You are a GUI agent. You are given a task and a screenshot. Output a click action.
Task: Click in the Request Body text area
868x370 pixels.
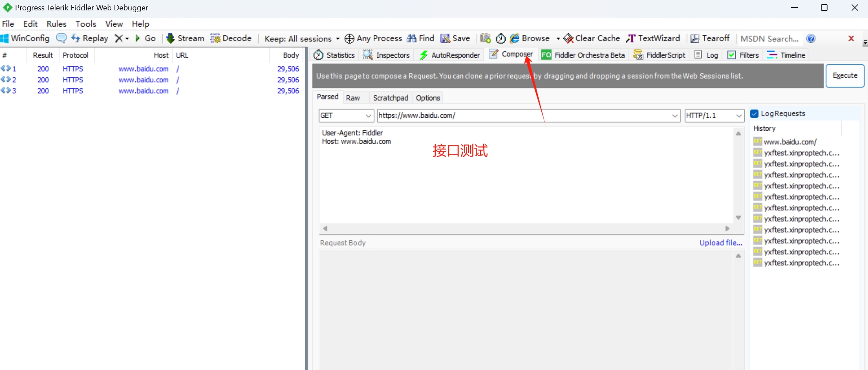coord(526,310)
